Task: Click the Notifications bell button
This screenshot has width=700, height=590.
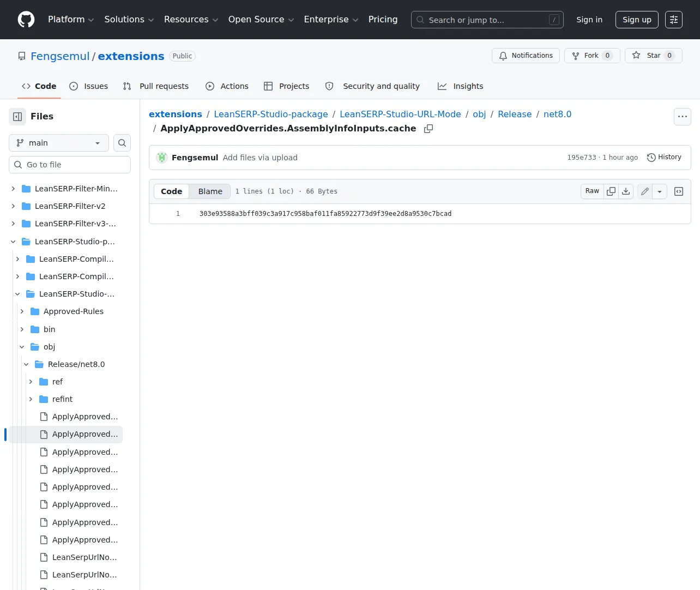Action: coord(526,56)
